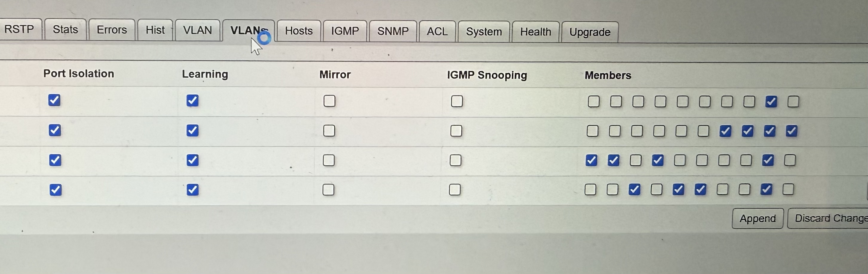Open the Stats tab

pyautogui.click(x=65, y=30)
